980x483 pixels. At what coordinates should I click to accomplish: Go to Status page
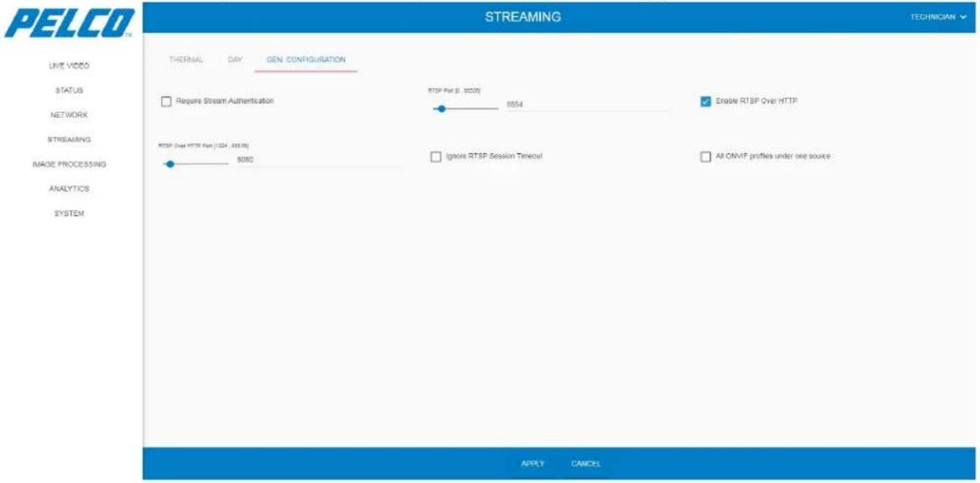[69, 90]
